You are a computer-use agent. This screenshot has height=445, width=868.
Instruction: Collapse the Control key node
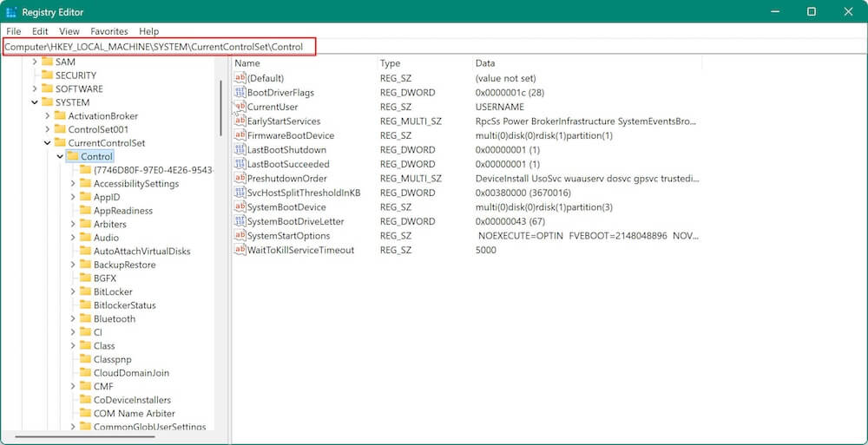coord(60,157)
